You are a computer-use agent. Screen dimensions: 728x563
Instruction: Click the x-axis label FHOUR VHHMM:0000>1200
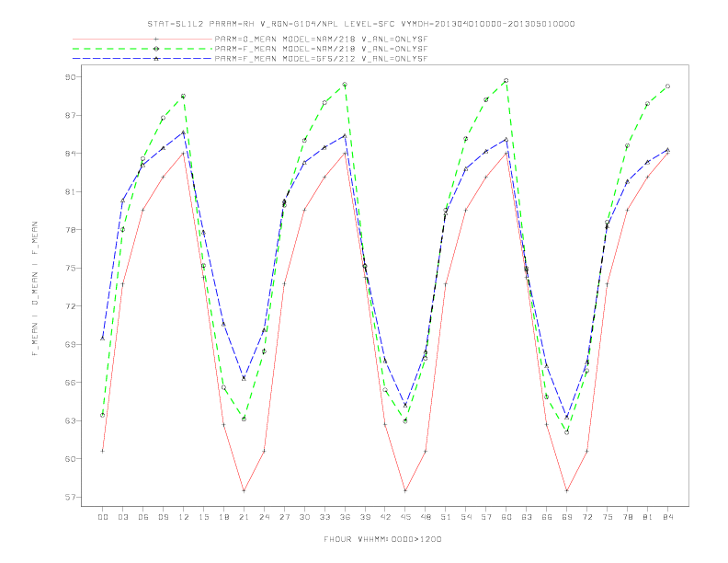[382, 539]
